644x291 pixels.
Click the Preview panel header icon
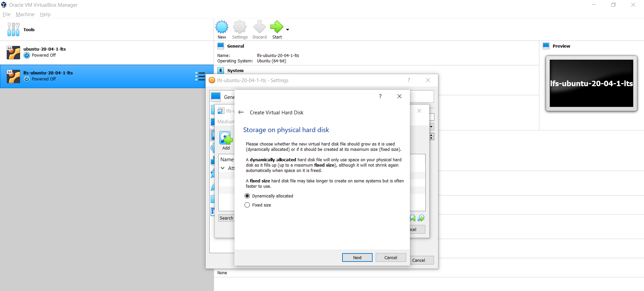coord(546,46)
